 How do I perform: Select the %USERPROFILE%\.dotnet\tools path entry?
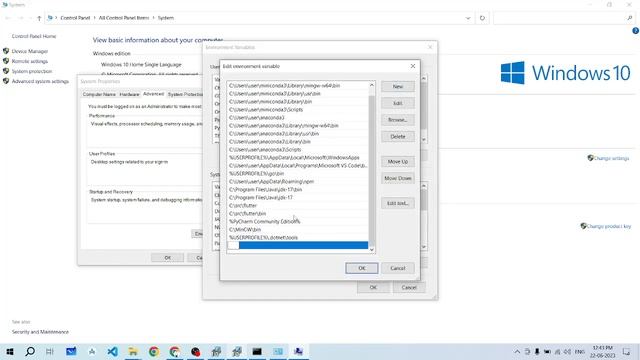click(x=298, y=238)
